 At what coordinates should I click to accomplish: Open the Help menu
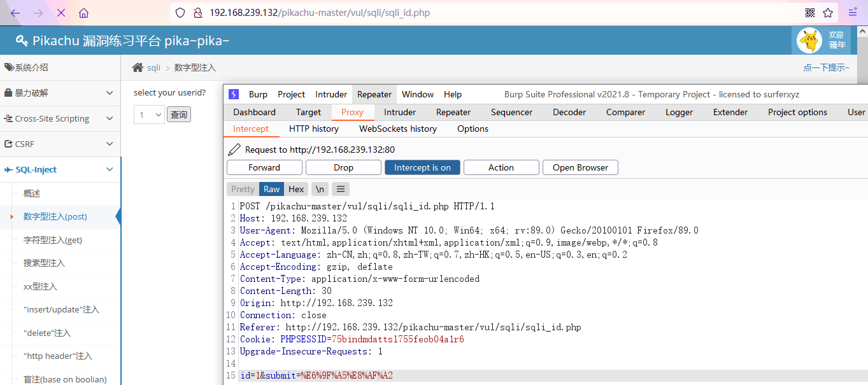(453, 94)
